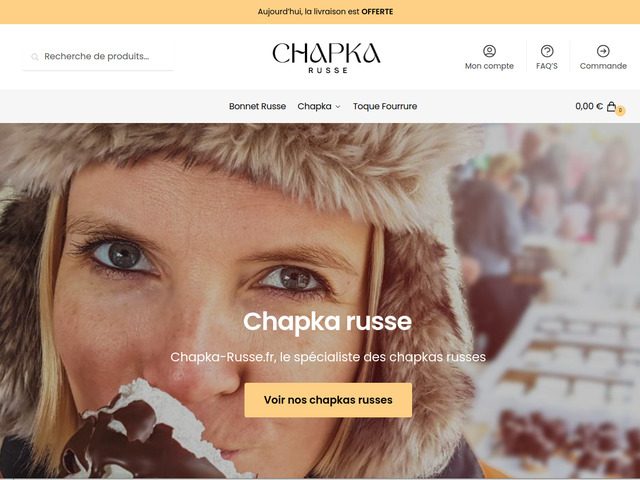640x480 pixels.
Task: Click the circled arrow Commande icon
Action: [603, 51]
